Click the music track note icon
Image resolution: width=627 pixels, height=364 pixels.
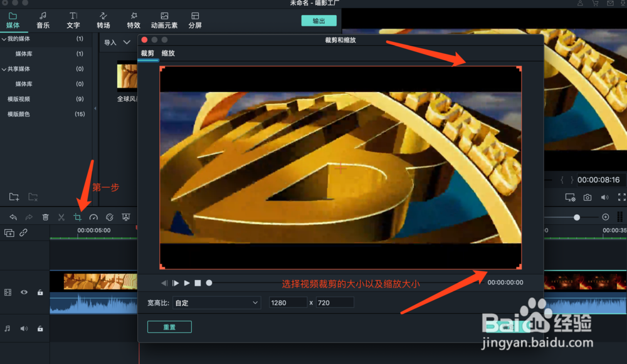(x=7, y=328)
